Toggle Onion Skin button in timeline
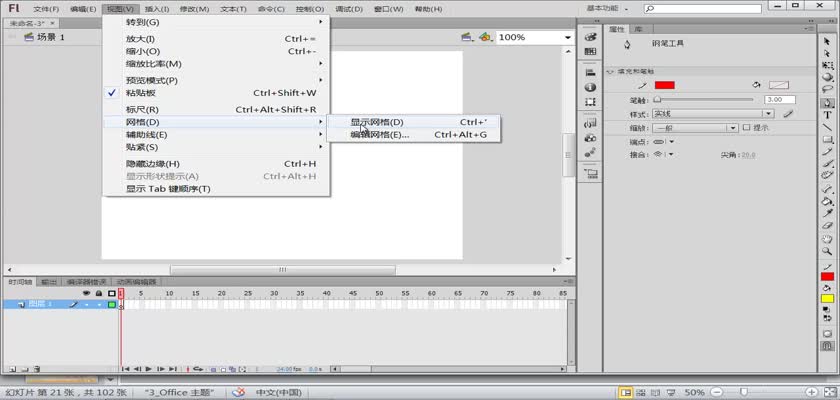 click(213, 369)
